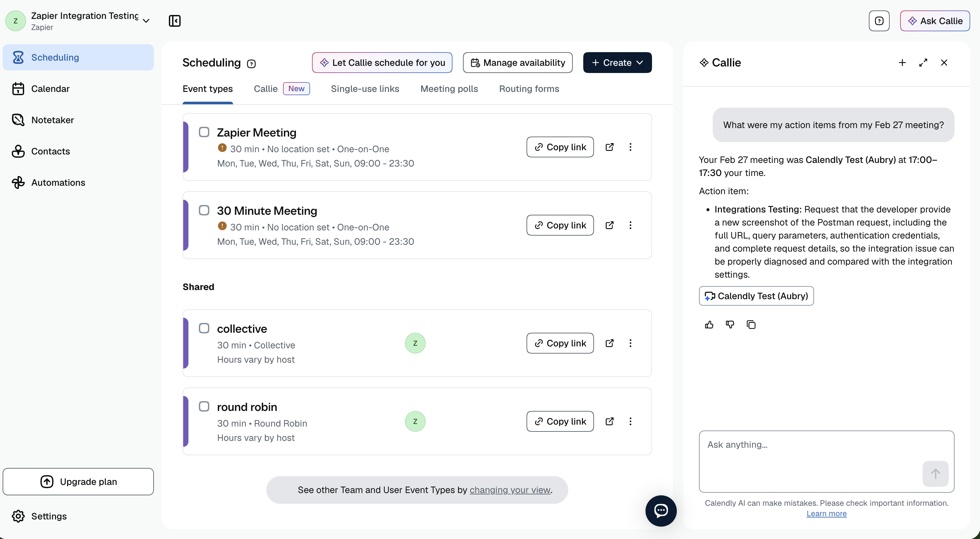Click the host avatar on round robin event

(415, 421)
